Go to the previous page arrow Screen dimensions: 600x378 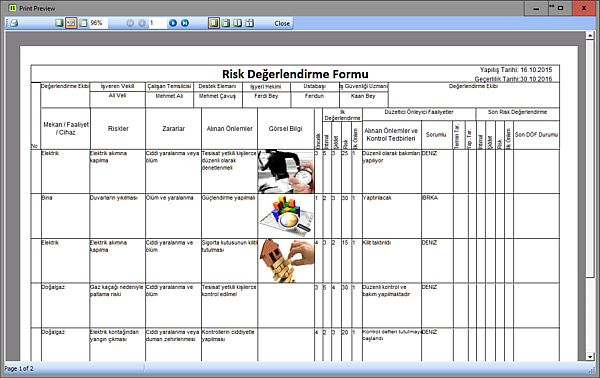tap(142, 23)
